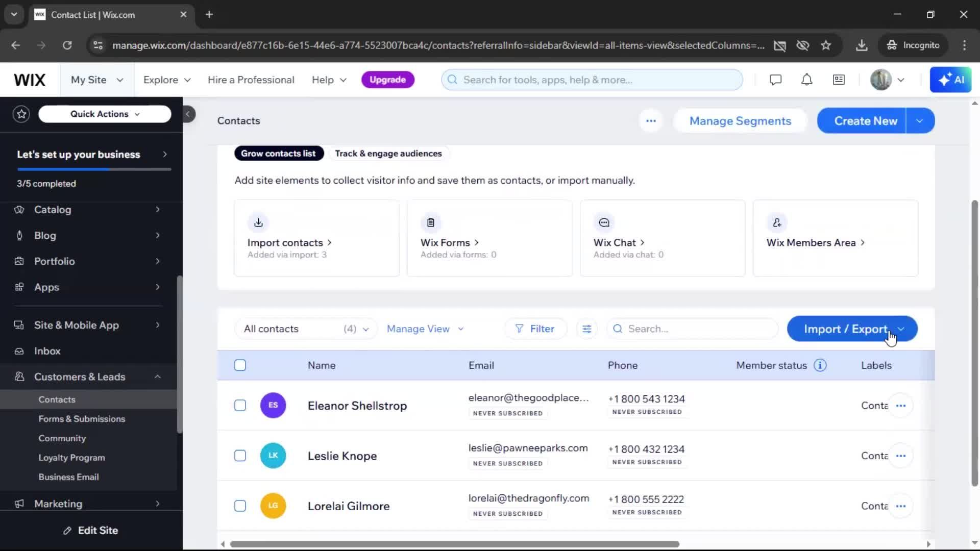Open the Help dropdown menu
Viewport: 980px width, 551px height.
329,80
